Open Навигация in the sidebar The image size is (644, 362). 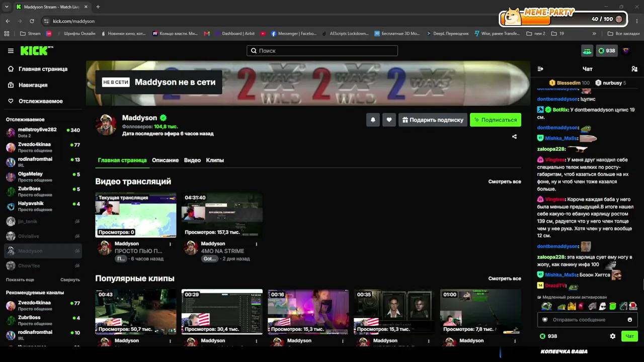click(28, 85)
